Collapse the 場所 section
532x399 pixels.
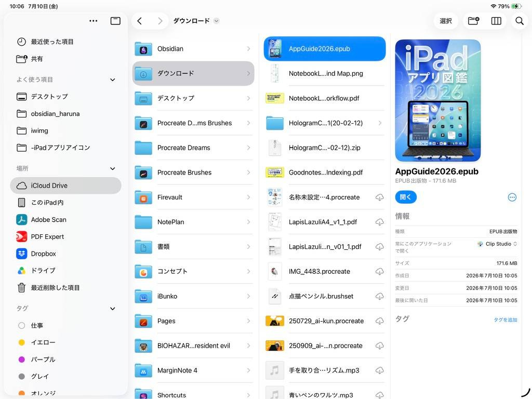click(113, 169)
